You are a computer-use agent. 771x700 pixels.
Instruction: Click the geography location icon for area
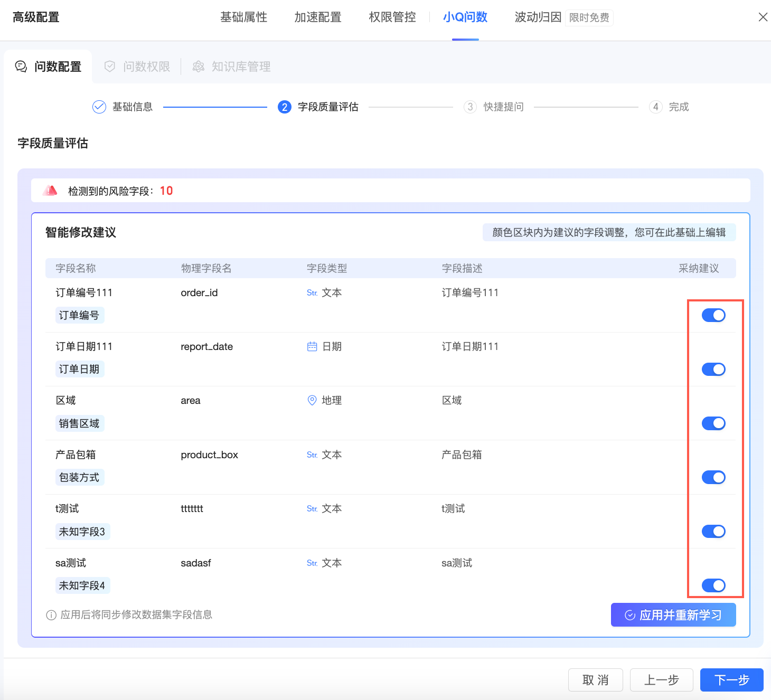pyautogui.click(x=312, y=400)
